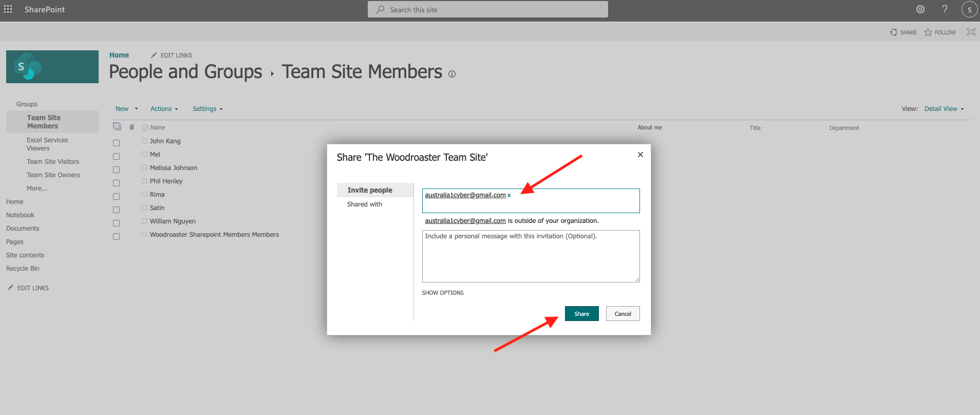
Task: Sort by the Department column header
Action: pyautogui.click(x=844, y=128)
